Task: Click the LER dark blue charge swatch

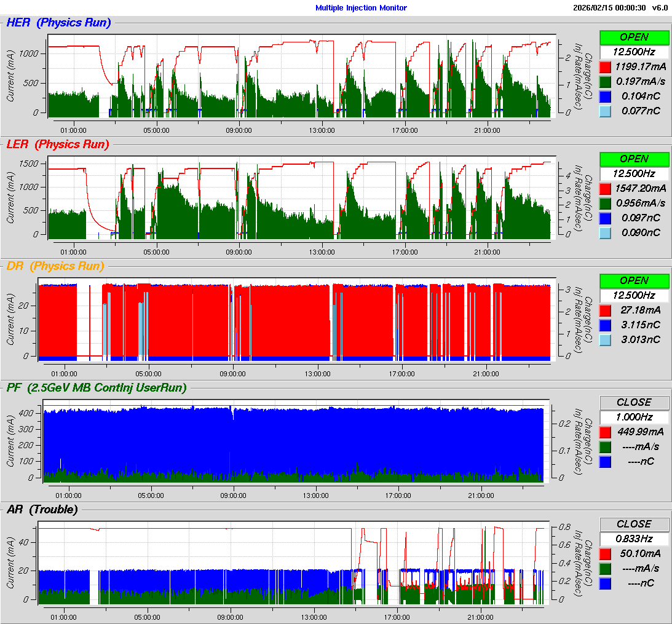Action: pos(605,218)
